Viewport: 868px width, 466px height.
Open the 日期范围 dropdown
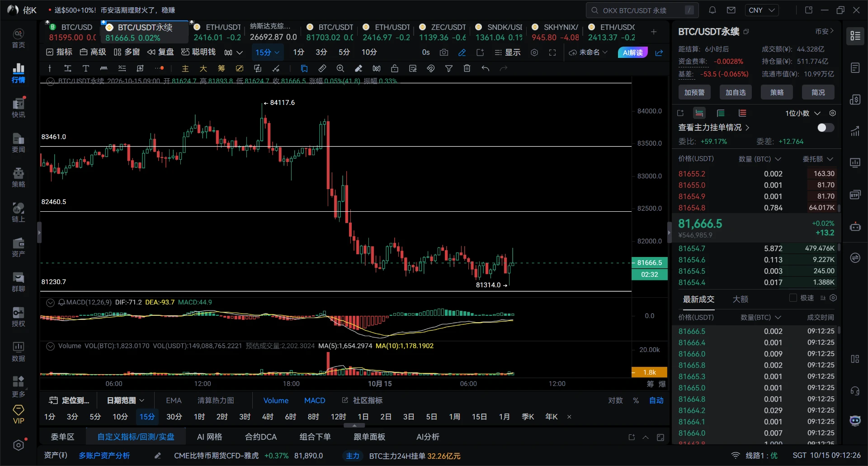click(125, 400)
